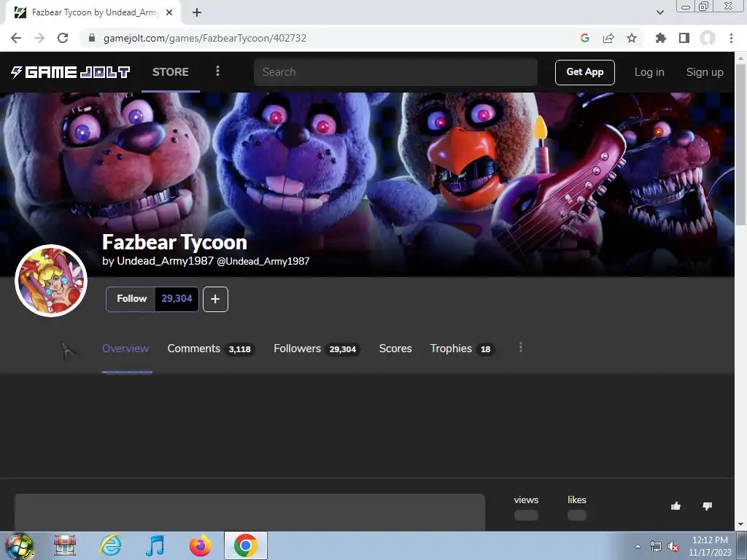The image size is (747, 560).
Task: Open the Trophies tab
Action: click(x=462, y=349)
